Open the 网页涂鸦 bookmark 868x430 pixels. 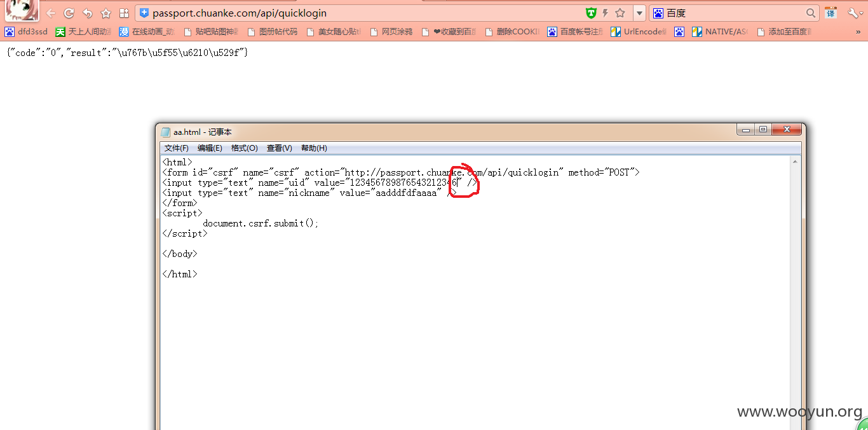click(391, 32)
